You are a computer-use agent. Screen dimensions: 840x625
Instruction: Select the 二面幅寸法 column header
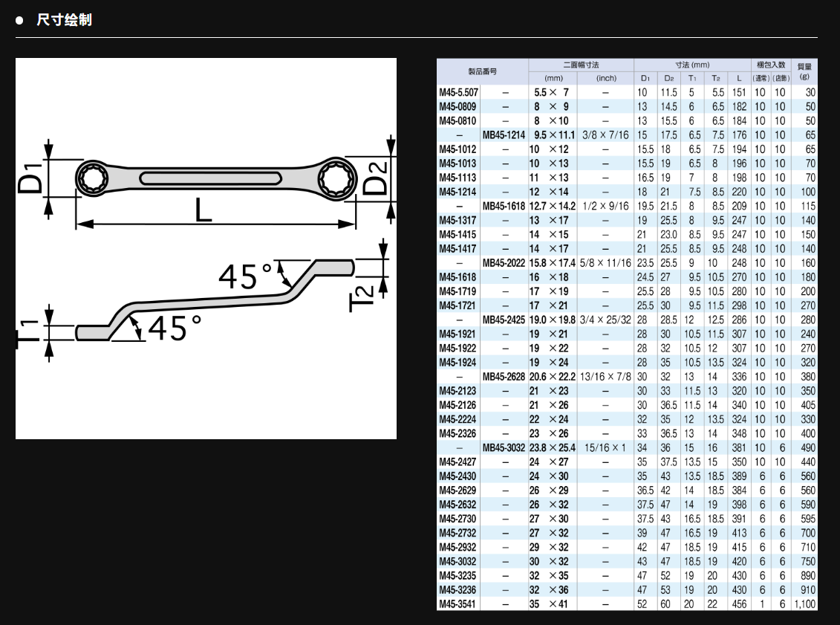581,65
